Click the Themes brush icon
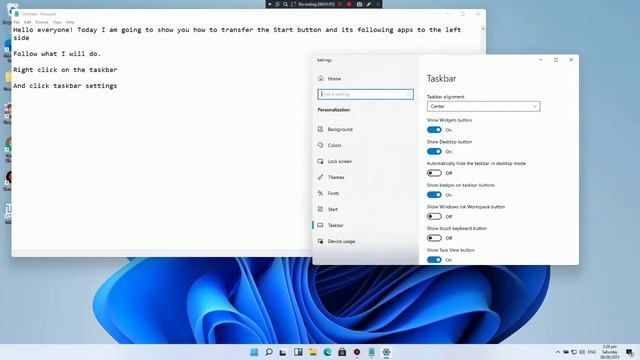This screenshot has height=360, width=640. tap(320, 177)
